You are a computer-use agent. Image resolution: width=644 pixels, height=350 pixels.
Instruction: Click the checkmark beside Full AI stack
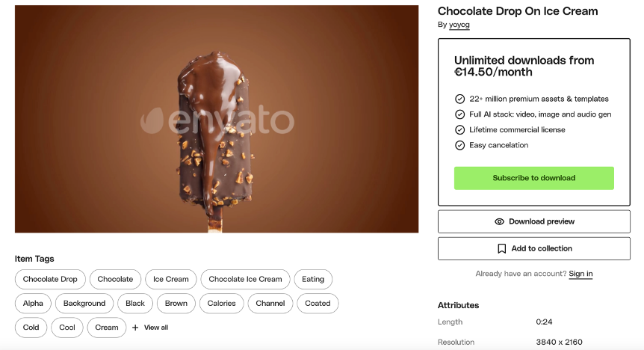459,114
